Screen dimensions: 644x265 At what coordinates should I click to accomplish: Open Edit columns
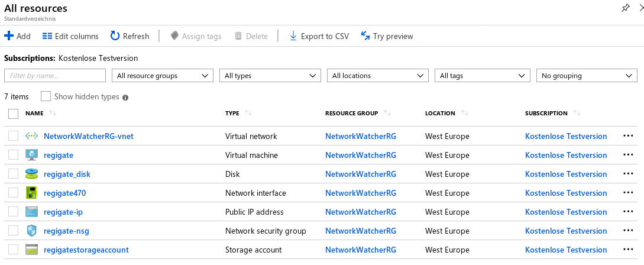coord(70,36)
